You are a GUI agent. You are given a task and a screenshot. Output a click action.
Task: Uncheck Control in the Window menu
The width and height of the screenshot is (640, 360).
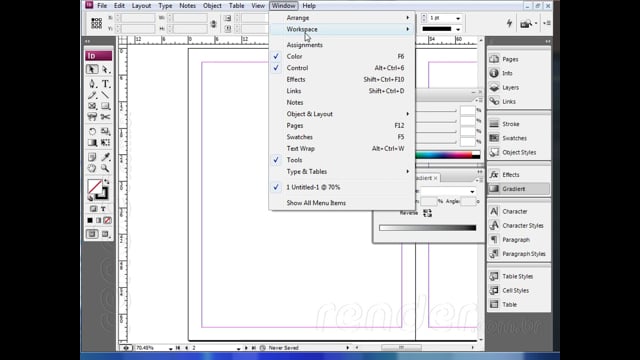(342, 68)
